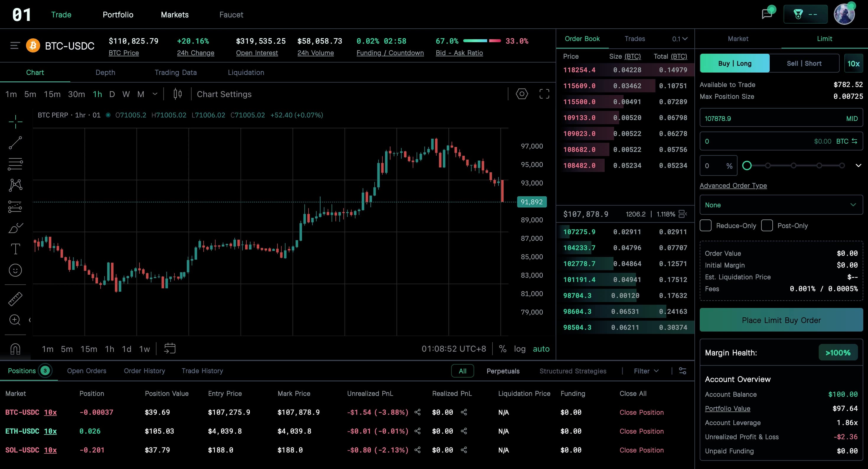Open the chat messages icon
This screenshot has height=469, width=868.
click(x=767, y=14)
